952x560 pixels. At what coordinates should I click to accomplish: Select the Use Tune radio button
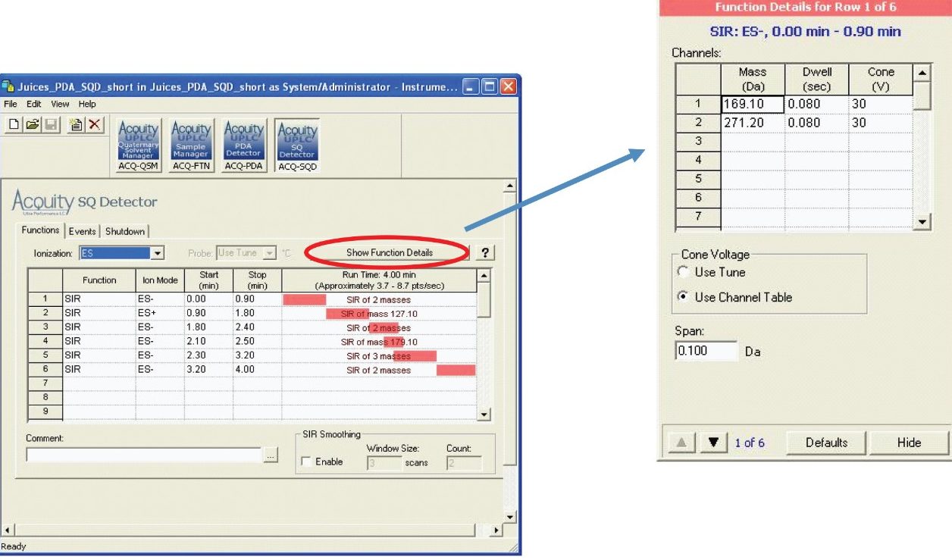pos(684,272)
